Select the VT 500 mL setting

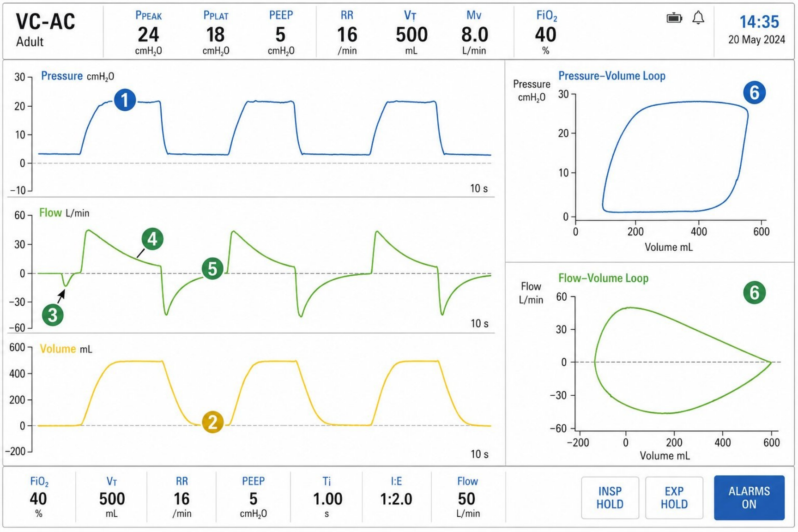pos(112,497)
